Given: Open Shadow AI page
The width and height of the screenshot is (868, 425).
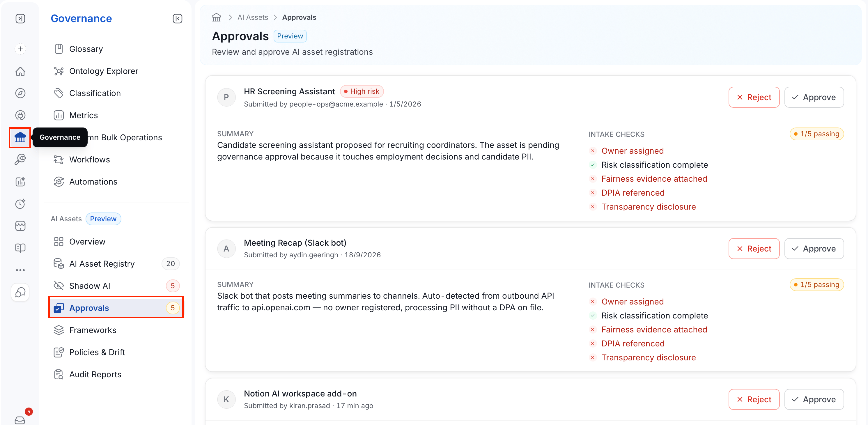Looking at the screenshot, I should click(116, 286).
